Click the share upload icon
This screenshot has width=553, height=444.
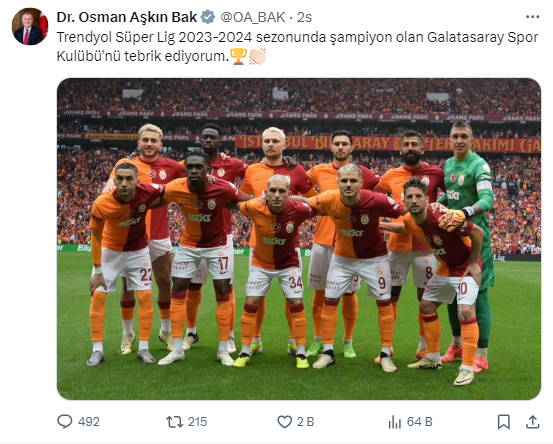pos(533,422)
